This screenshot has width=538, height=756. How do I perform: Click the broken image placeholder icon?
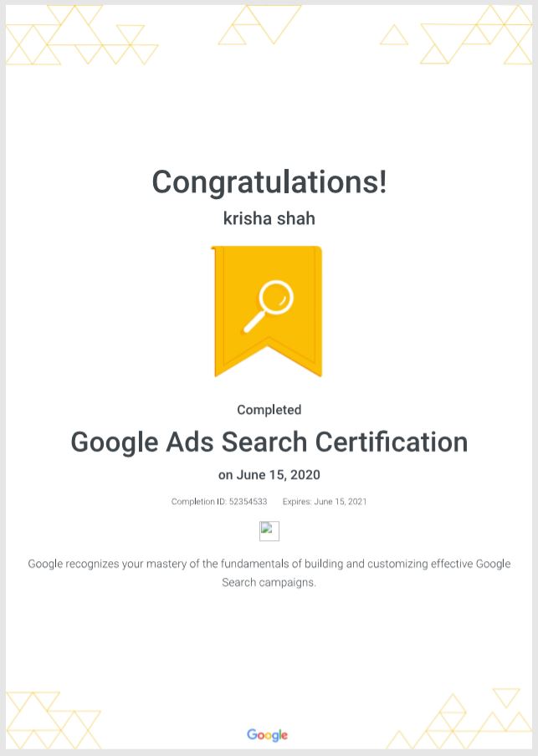(x=269, y=531)
